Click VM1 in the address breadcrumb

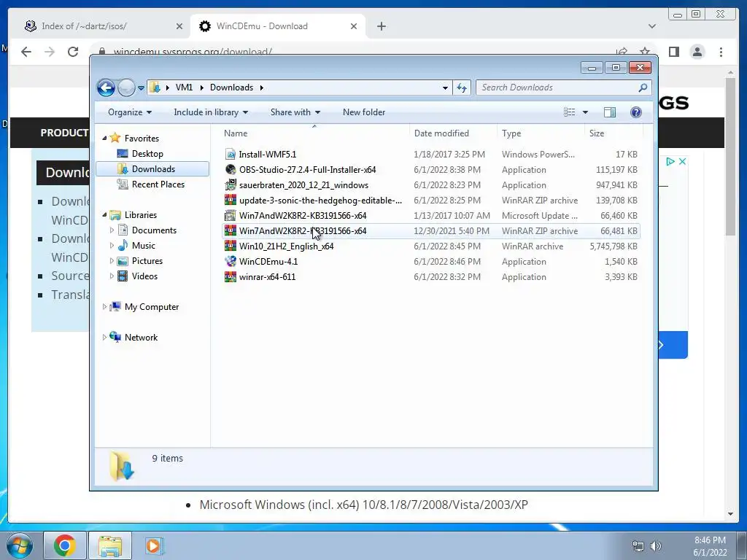click(x=184, y=87)
